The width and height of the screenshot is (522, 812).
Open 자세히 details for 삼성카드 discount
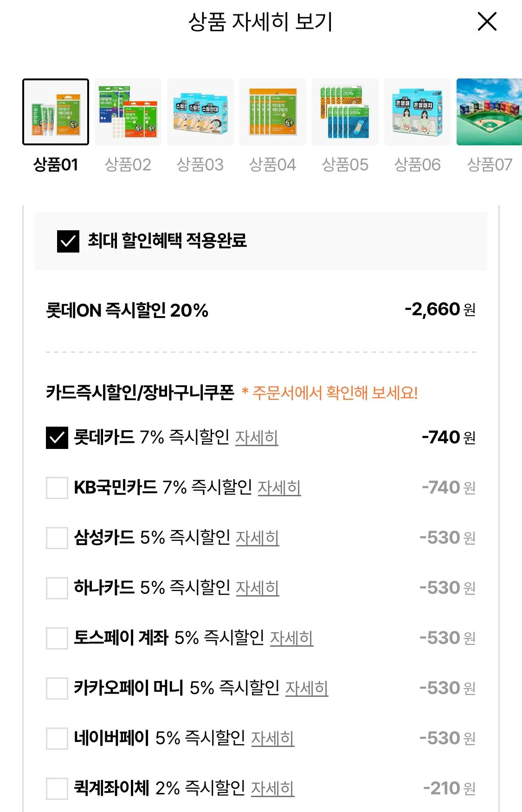tap(258, 538)
